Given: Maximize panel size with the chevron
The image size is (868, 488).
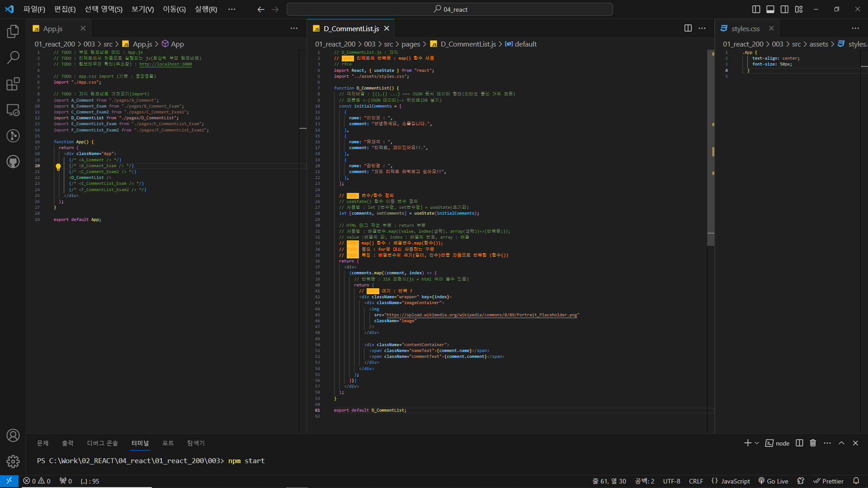Looking at the screenshot, I should [841, 443].
